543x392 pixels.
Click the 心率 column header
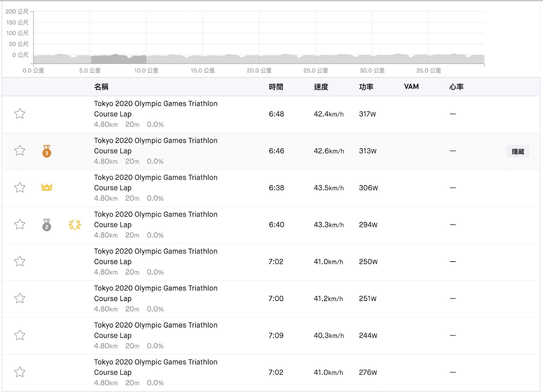(456, 87)
